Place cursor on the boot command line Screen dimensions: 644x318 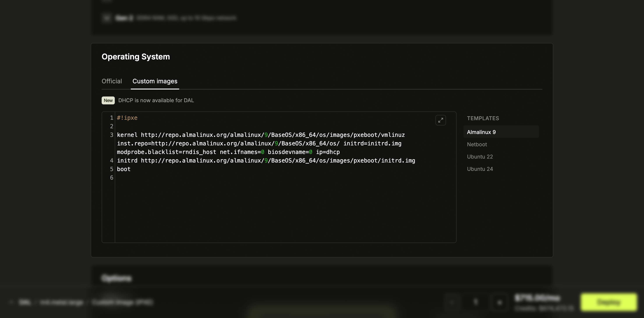point(124,169)
